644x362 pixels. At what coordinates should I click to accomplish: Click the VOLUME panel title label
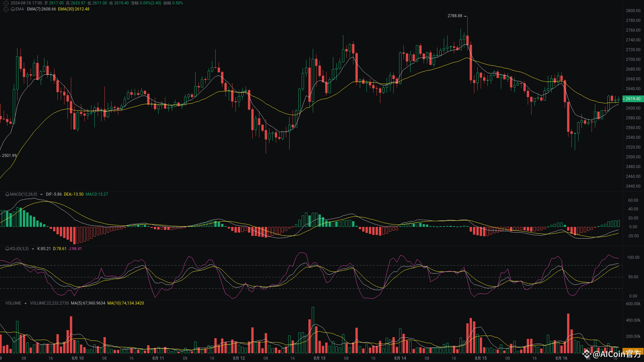click(13, 303)
